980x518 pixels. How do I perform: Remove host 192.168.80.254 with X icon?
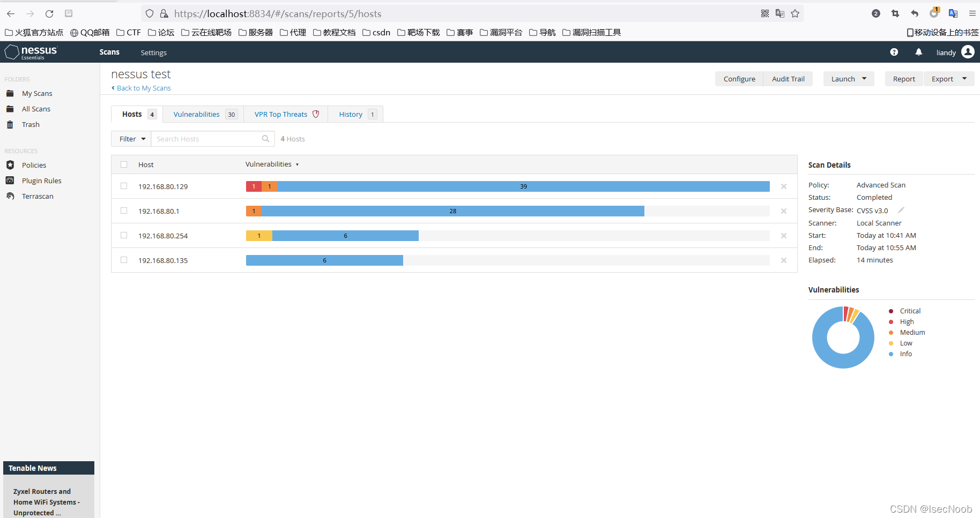pyautogui.click(x=784, y=236)
